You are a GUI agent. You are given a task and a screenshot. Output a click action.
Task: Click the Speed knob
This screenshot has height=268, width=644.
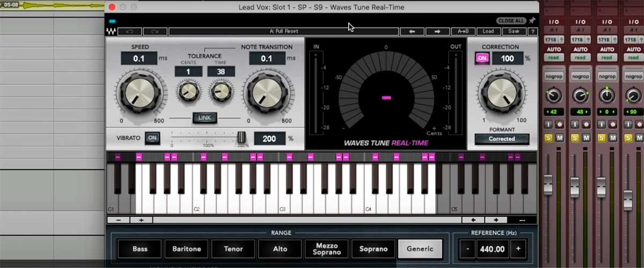pyautogui.click(x=140, y=92)
